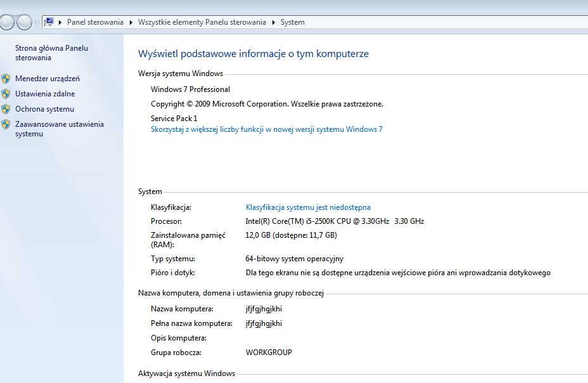
Task: Click the Pełna nazwa komputera value
Action: [x=264, y=324]
